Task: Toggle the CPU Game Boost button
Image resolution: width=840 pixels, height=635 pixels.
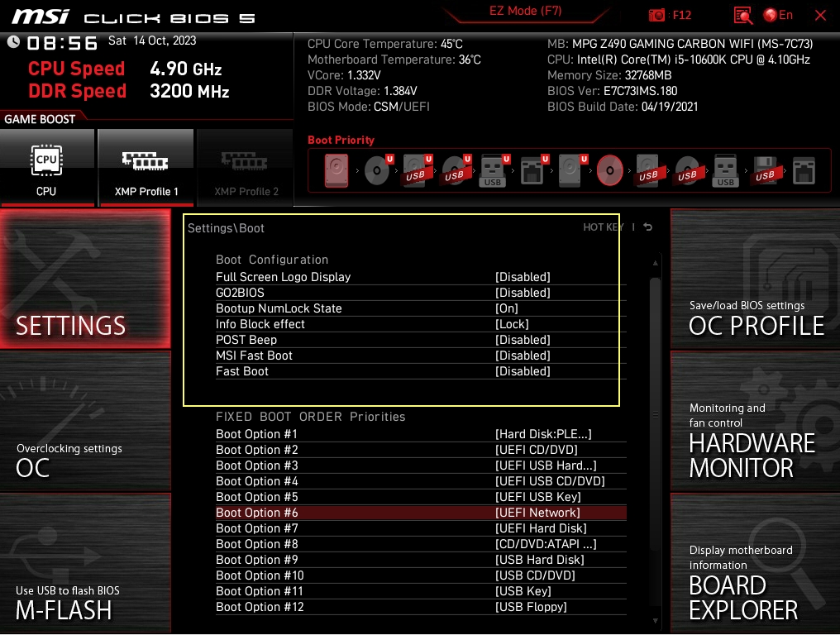Action: pyautogui.click(x=46, y=167)
